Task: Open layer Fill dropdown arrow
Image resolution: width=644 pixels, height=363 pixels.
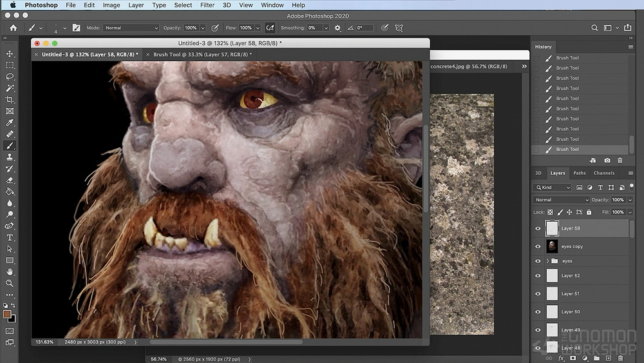Action: point(630,212)
